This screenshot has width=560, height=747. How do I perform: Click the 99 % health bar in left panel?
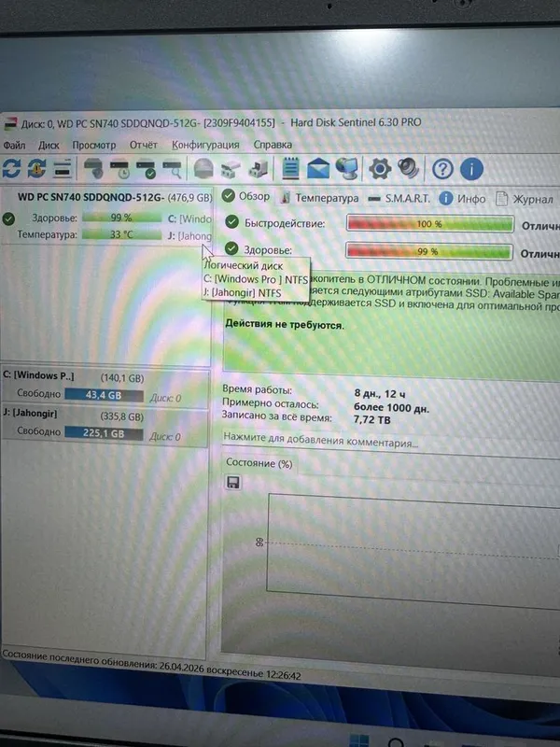tap(121, 218)
